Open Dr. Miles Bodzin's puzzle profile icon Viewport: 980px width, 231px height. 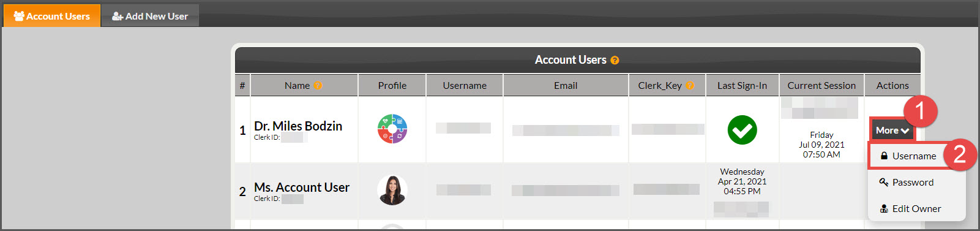point(392,129)
